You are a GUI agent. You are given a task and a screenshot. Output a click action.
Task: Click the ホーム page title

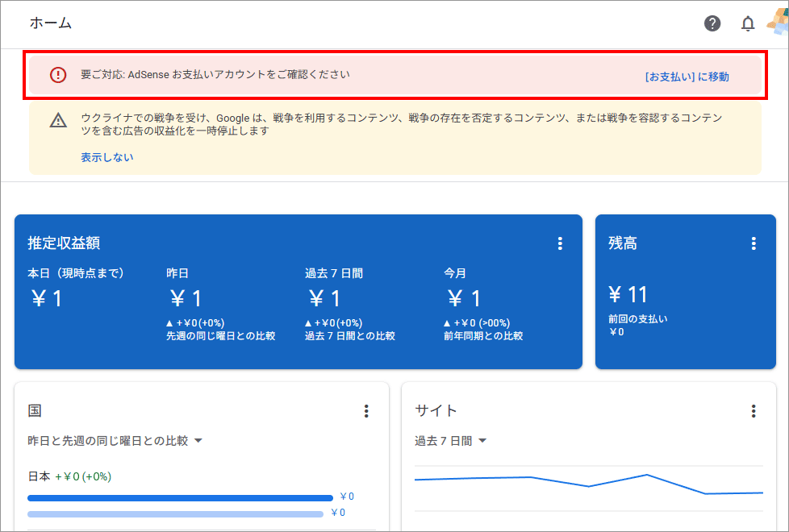point(50,23)
